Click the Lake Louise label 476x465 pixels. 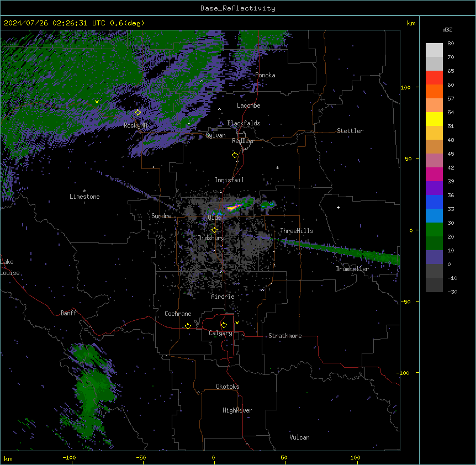[x=10, y=267]
